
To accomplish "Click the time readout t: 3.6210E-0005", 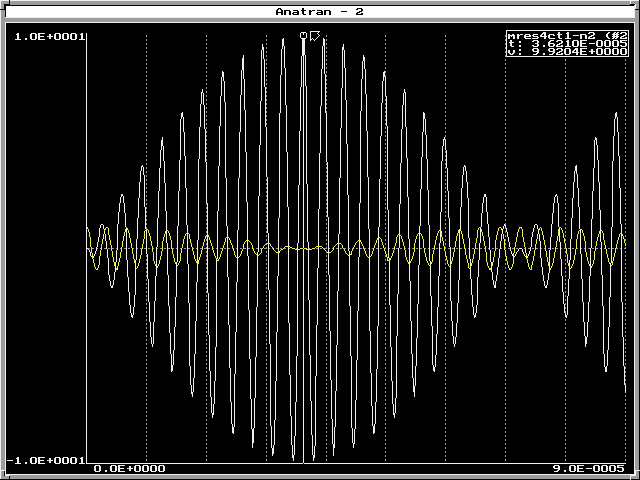I will pos(567,43).
